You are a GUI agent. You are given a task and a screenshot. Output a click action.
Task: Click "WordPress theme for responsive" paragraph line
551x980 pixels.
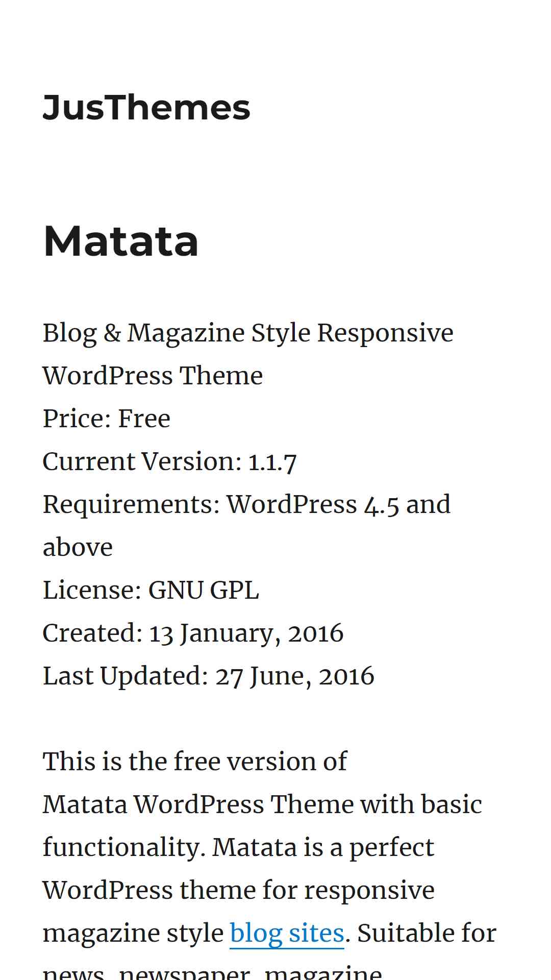pyautogui.click(x=239, y=890)
